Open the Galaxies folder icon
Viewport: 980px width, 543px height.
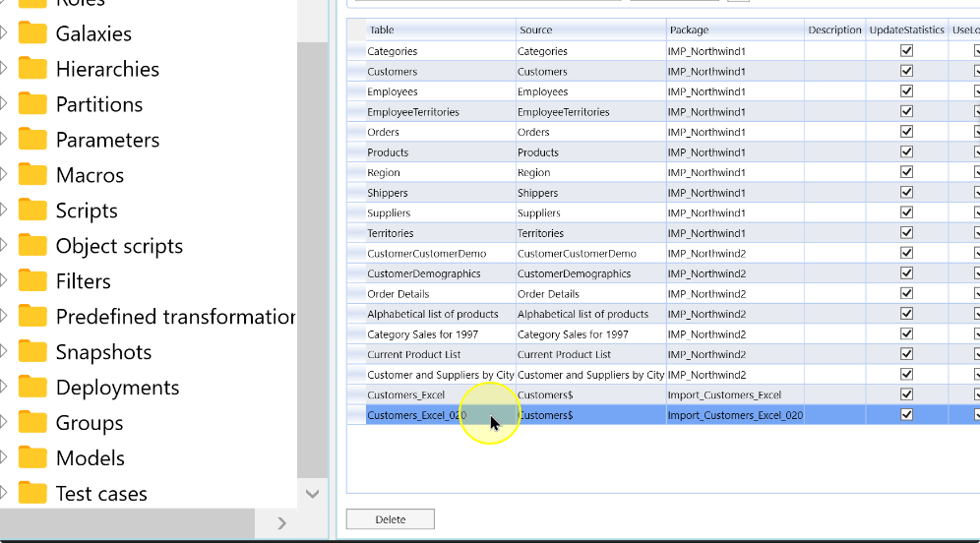[32, 33]
